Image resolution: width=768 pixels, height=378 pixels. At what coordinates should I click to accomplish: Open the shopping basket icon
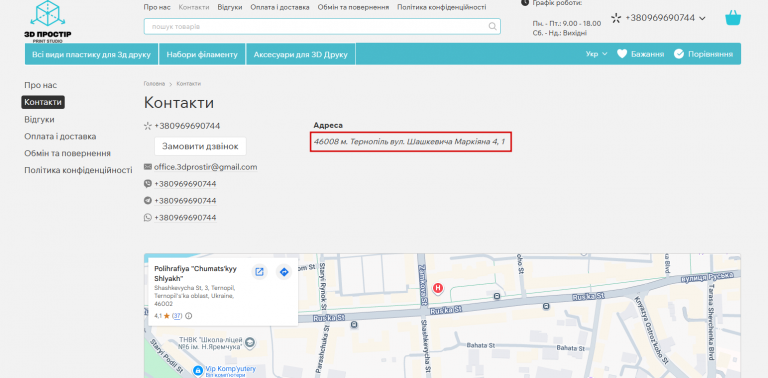[x=733, y=18]
